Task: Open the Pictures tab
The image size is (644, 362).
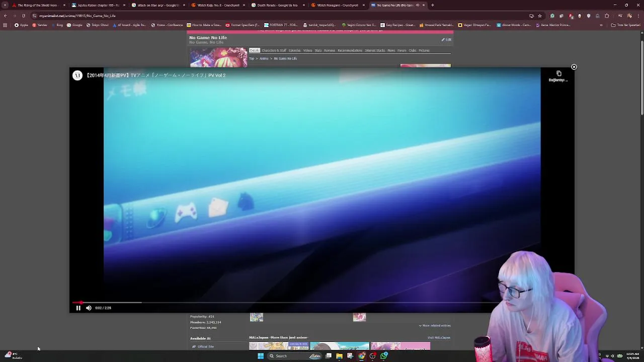Action: point(424,50)
